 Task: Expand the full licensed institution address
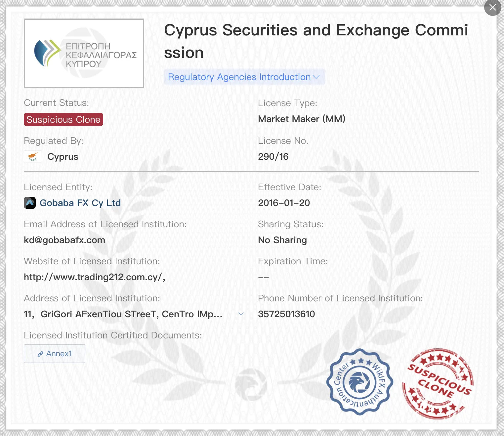(x=241, y=314)
